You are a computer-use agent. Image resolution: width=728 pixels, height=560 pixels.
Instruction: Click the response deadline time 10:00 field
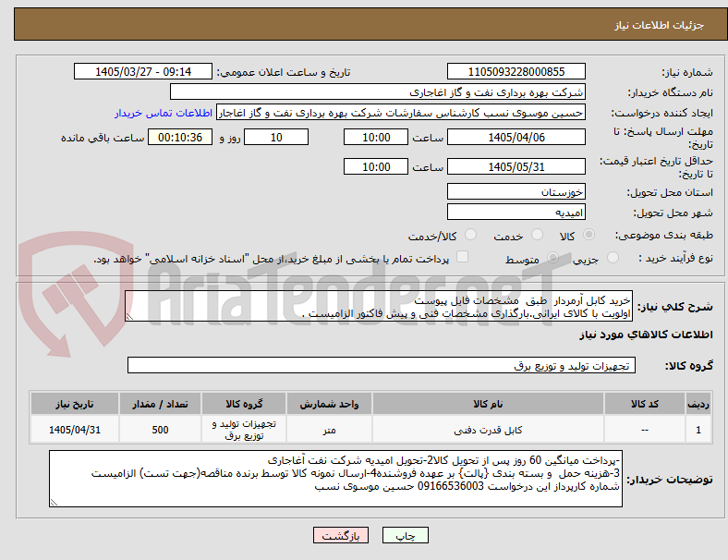pos(376,138)
